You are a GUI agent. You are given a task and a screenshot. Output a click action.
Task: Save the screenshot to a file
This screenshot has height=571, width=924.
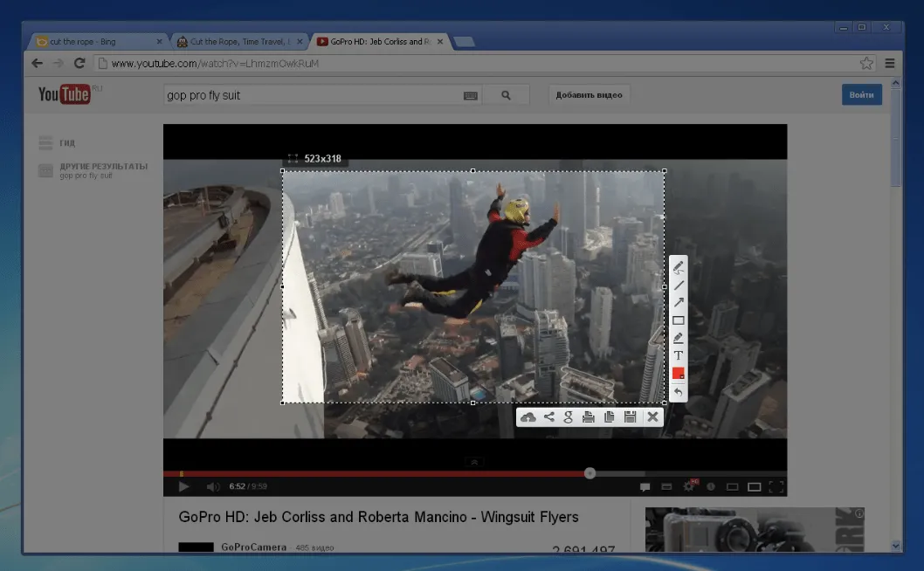tap(630, 417)
